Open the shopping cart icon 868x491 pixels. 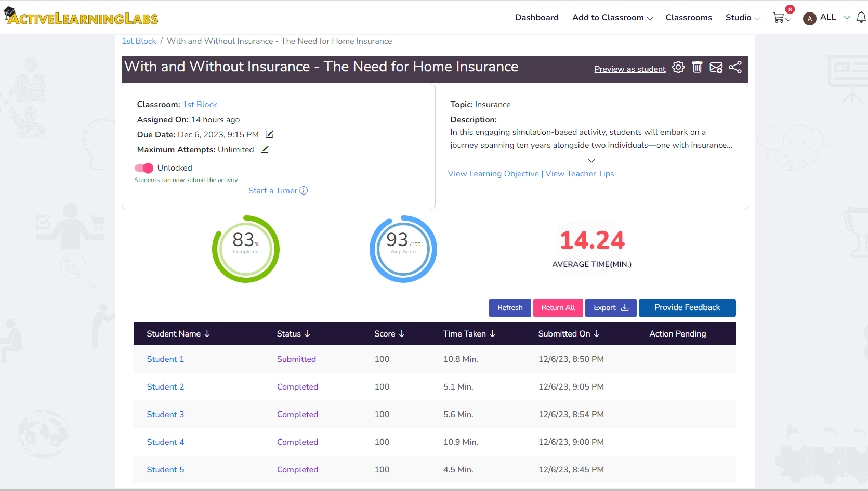[779, 18]
